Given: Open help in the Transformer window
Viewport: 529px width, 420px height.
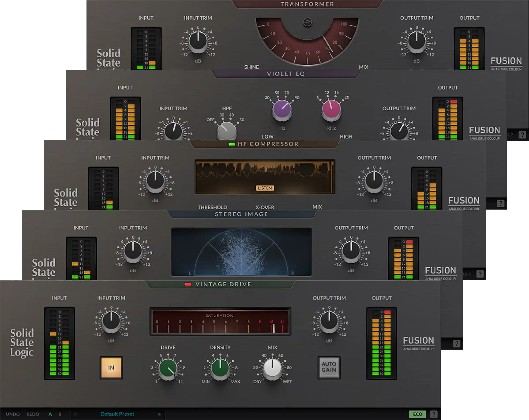Looking at the screenshot, I should (522, 134).
